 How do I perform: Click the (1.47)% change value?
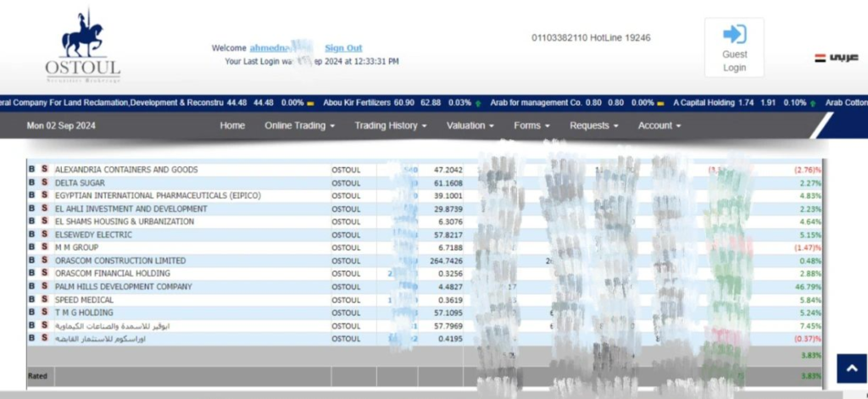click(x=808, y=248)
